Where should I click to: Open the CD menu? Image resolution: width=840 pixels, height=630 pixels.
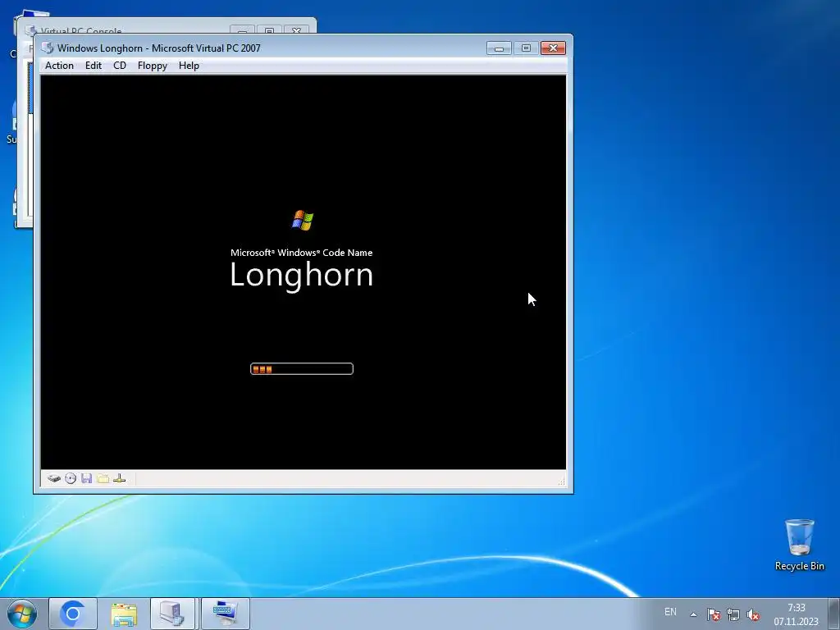tap(120, 66)
